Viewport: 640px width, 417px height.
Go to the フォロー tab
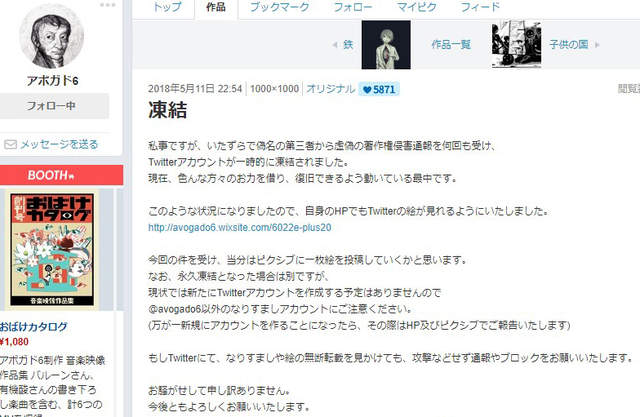pos(353,7)
